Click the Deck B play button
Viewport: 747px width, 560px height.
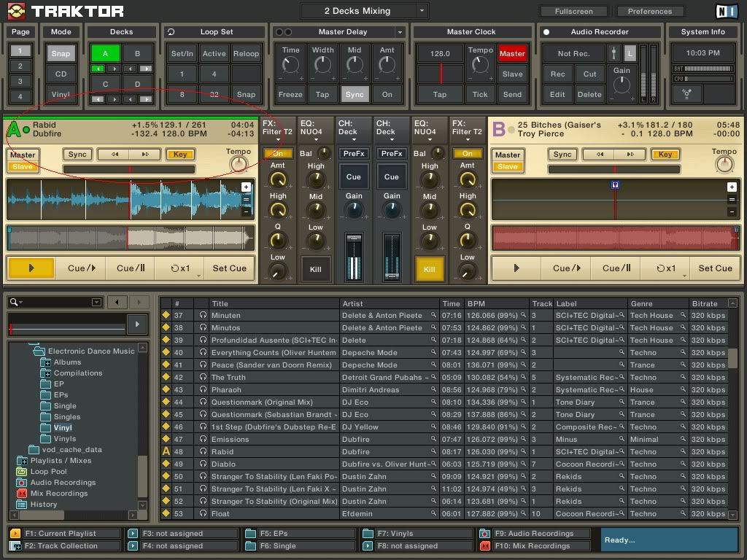(x=516, y=268)
